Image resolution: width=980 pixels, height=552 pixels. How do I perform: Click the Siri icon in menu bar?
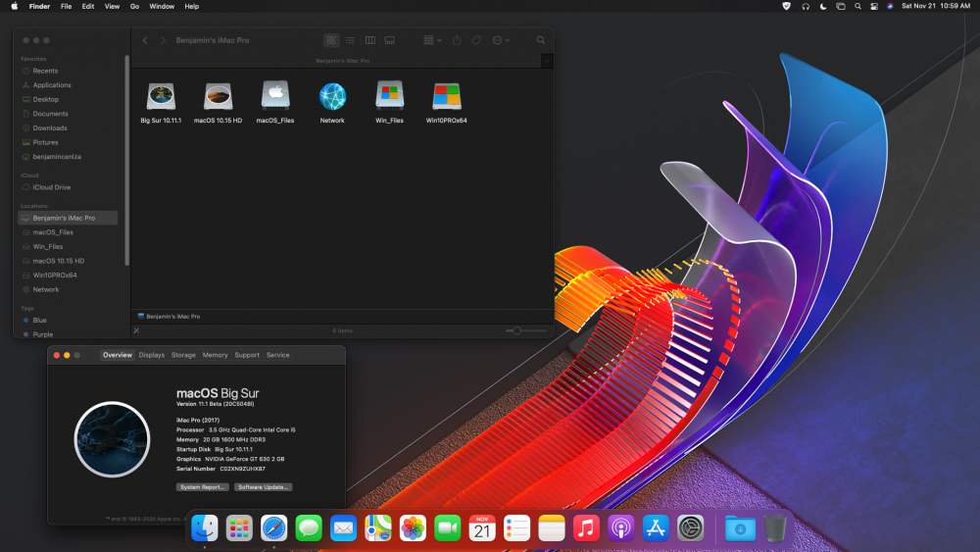point(890,6)
